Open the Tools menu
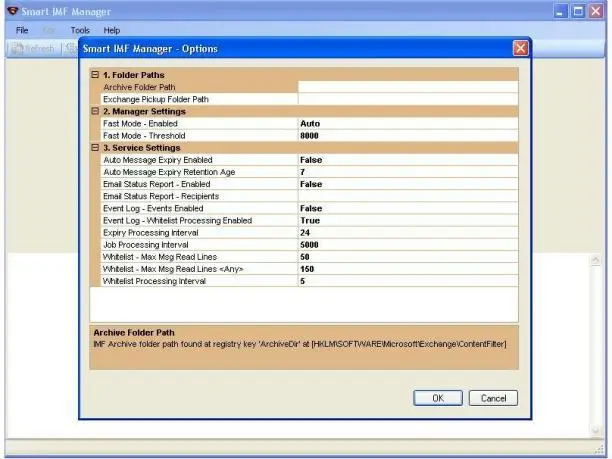The width and height of the screenshot is (612, 459). click(x=80, y=30)
